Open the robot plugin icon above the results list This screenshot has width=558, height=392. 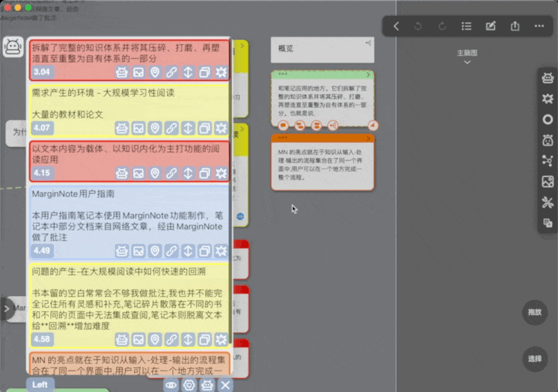(13, 47)
